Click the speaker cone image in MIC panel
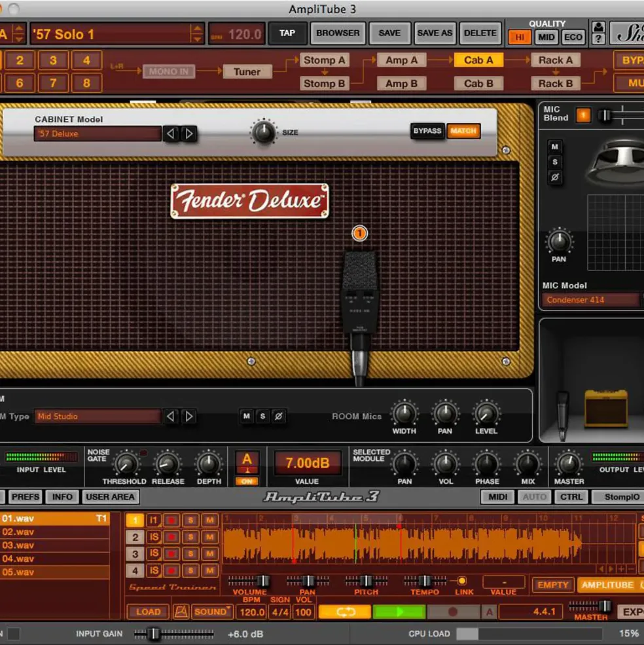 click(615, 162)
